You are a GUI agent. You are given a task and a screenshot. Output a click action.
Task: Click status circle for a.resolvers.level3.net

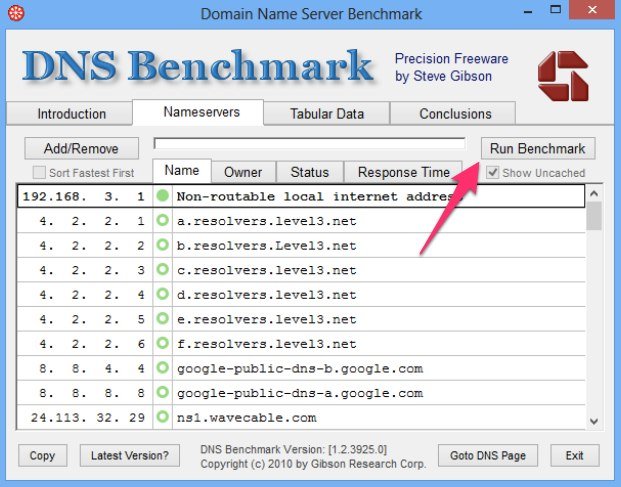(x=162, y=220)
